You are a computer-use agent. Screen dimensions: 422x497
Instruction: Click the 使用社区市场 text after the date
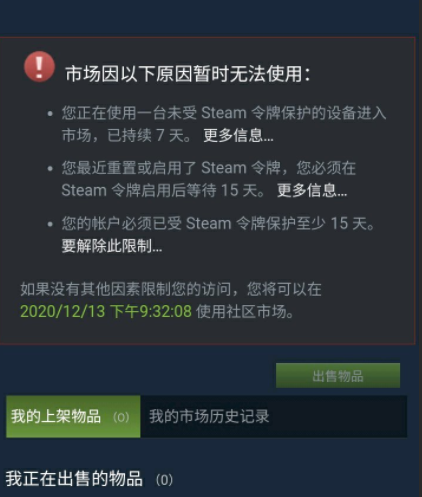tap(245, 312)
